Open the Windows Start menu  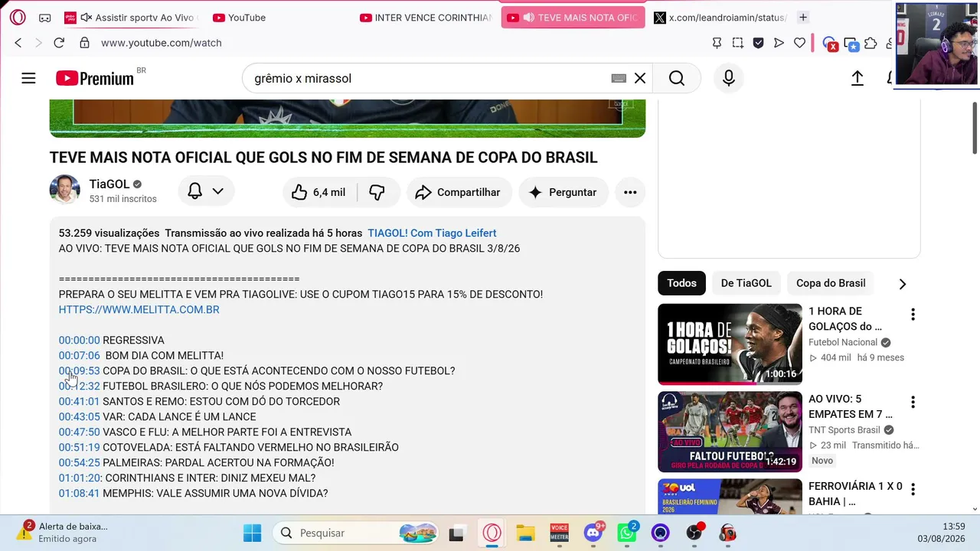(252, 533)
